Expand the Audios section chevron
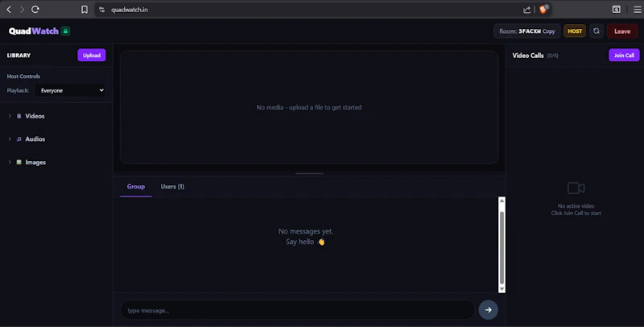 (x=10, y=139)
